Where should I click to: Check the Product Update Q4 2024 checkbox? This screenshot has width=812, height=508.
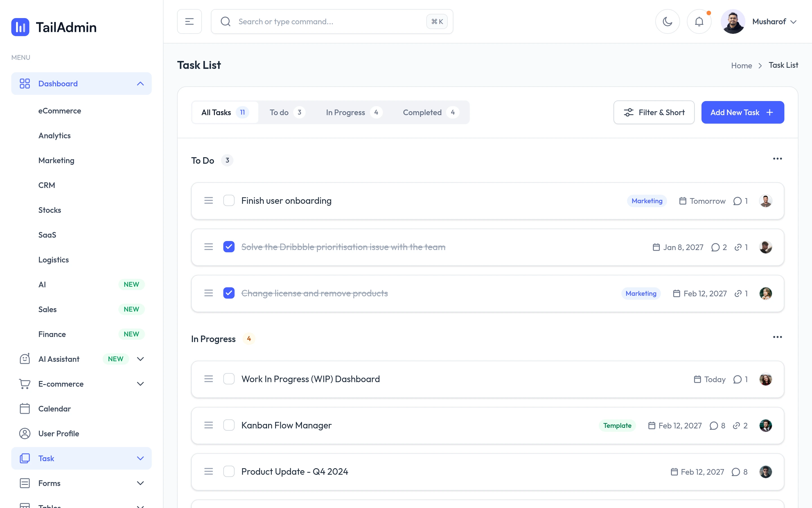click(x=229, y=472)
